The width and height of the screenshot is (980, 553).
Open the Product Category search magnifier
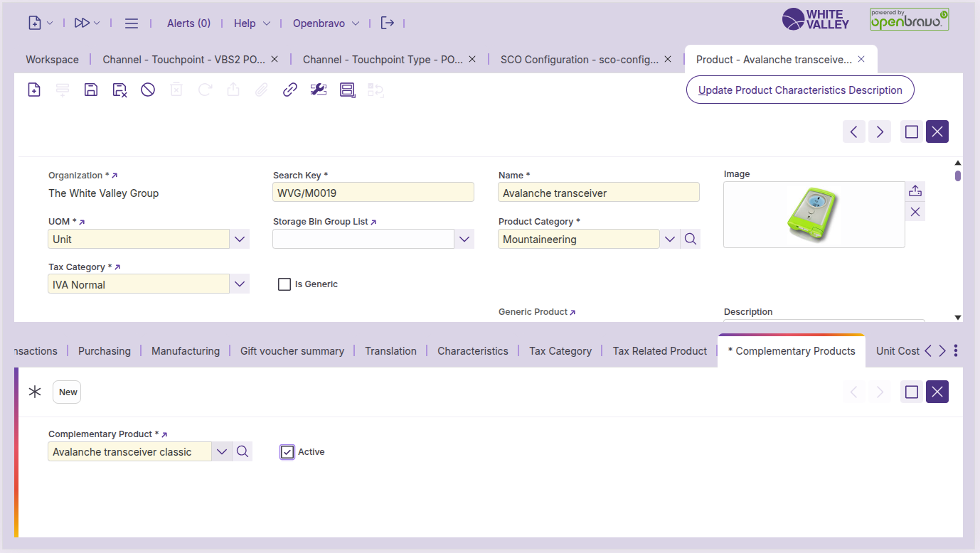tap(690, 240)
